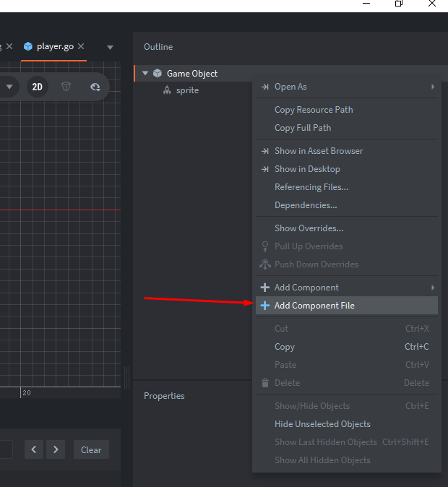Screen dimensions: 448x487
Task: Collapse the Game Object tree node
Action: pos(145,73)
